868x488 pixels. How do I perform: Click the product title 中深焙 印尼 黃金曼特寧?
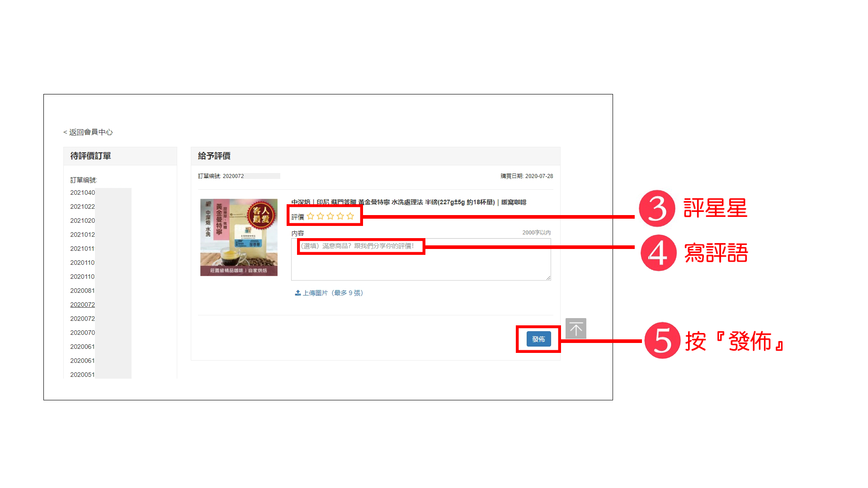coord(409,202)
